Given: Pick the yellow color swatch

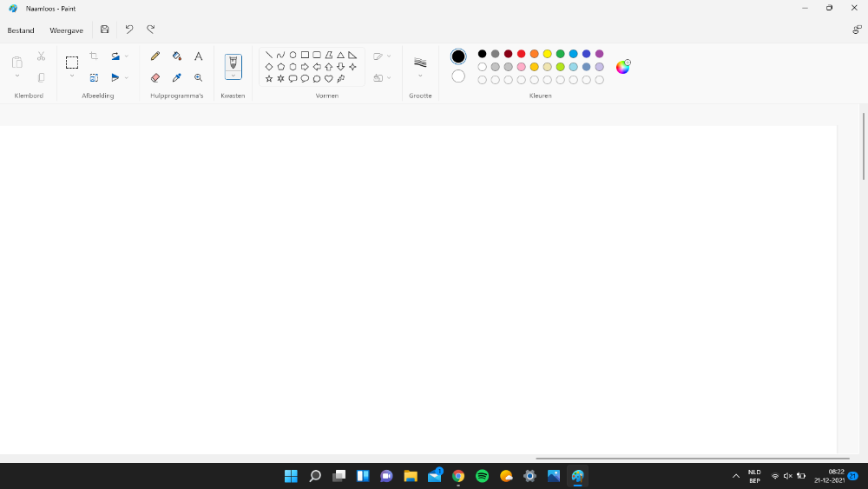Looking at the screenshot, I should tap(547, 54).
